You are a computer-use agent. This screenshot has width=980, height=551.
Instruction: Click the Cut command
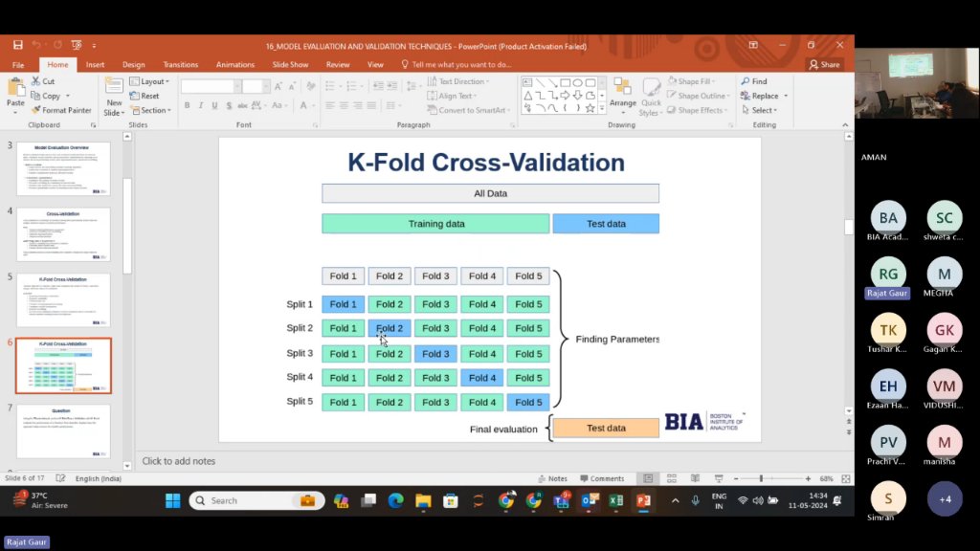(43, 81)
